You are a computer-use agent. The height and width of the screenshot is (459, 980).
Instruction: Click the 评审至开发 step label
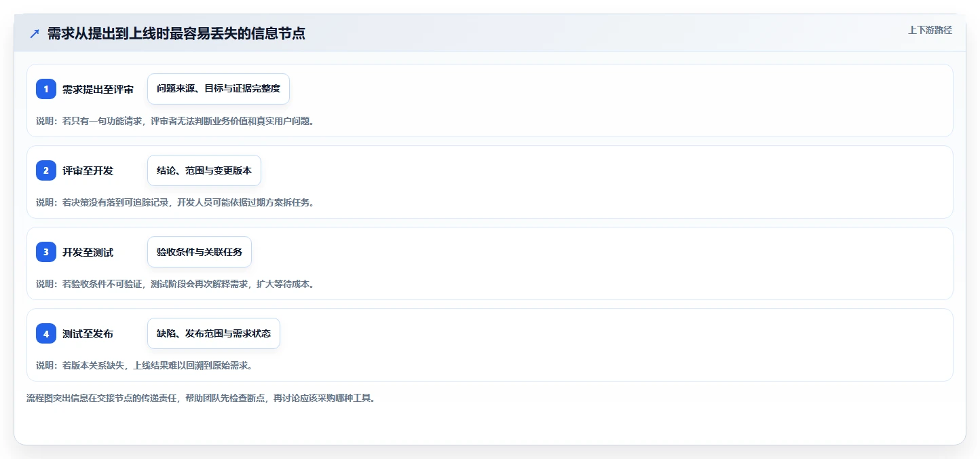click(x=88, y=170)
